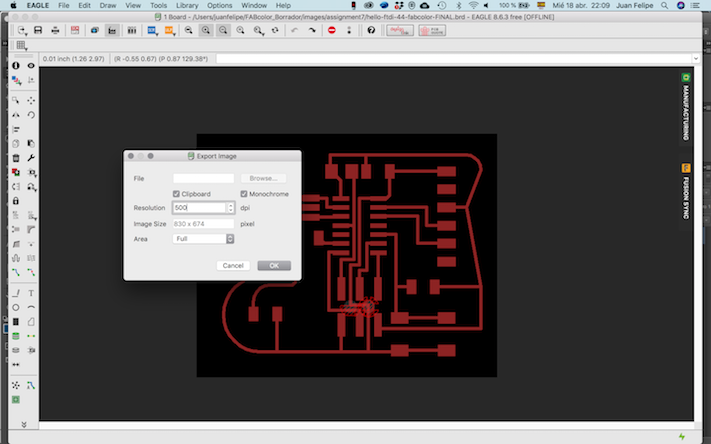Viewport: 711px width, 444px height.
Task: Click the Zoom to fit icon
Action: [x=188, y=31]
